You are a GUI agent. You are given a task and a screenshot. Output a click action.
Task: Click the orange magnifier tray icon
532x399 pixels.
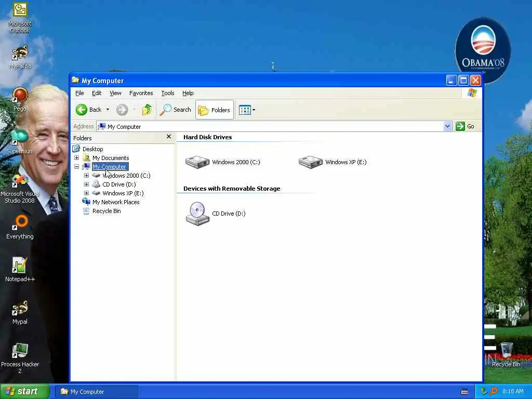tap(494, 391)
